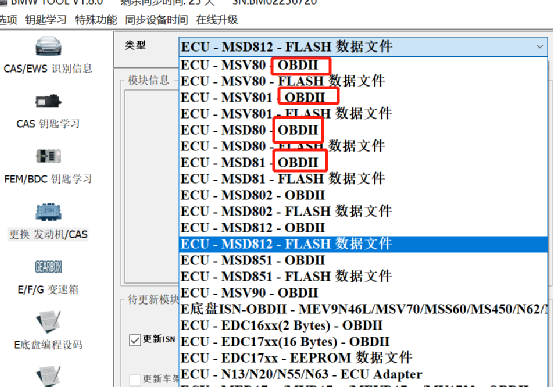Viewport: 553px width, 387px height.
Task: Choose ECU - EDC17xx - EEPROM data file
Action: tap(363, 358)
